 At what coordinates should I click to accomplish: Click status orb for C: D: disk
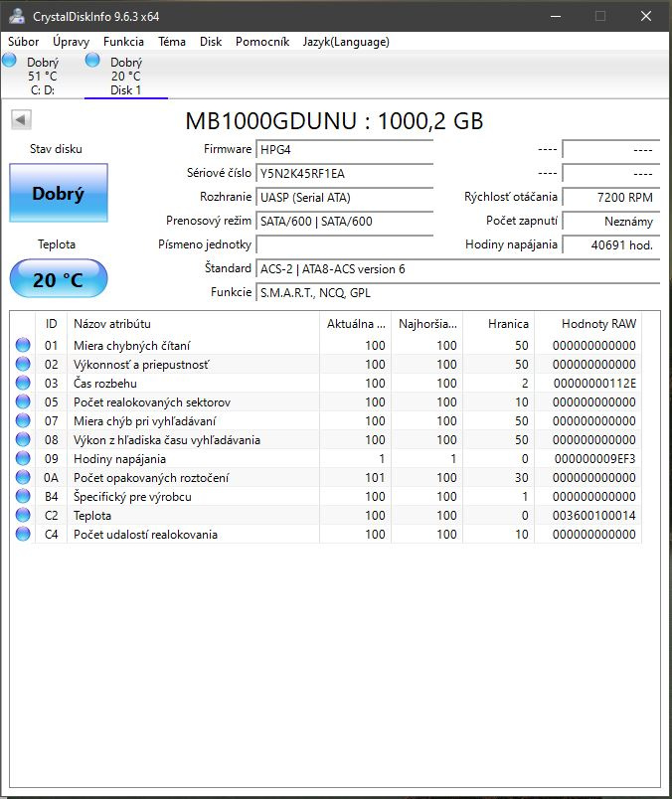[9, 61]
